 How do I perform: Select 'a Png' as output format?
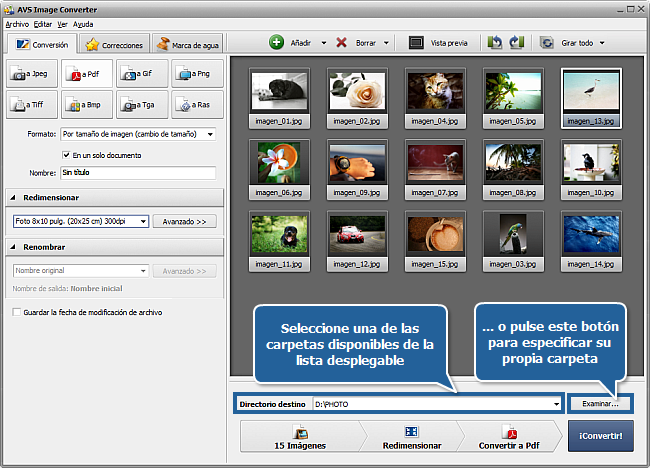[196, 74]
